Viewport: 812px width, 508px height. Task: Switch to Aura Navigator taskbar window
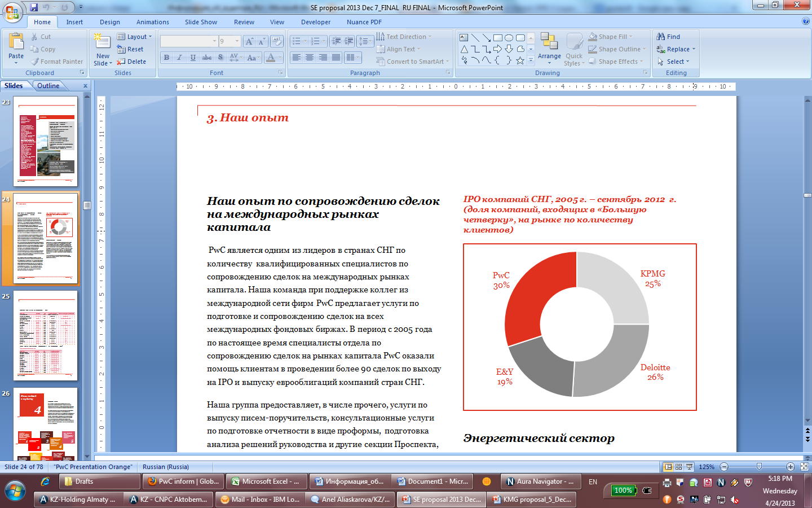point(540,481)
